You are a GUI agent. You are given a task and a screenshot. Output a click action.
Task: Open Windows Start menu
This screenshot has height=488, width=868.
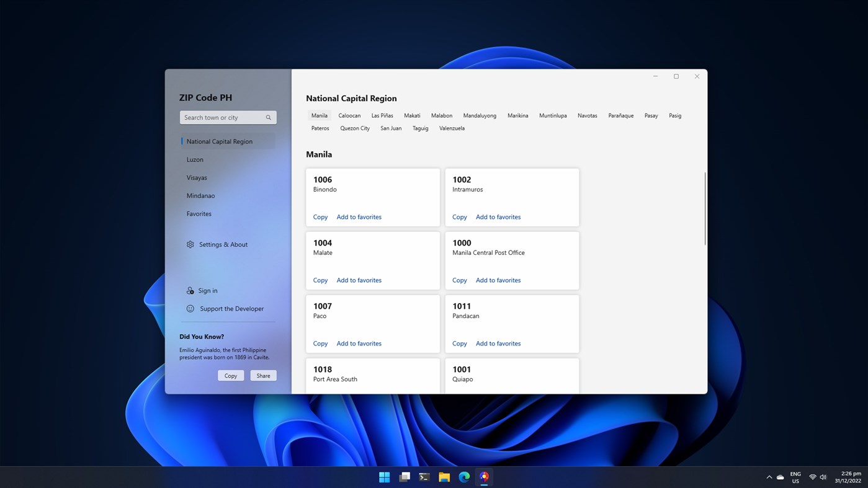coord(385,477)
